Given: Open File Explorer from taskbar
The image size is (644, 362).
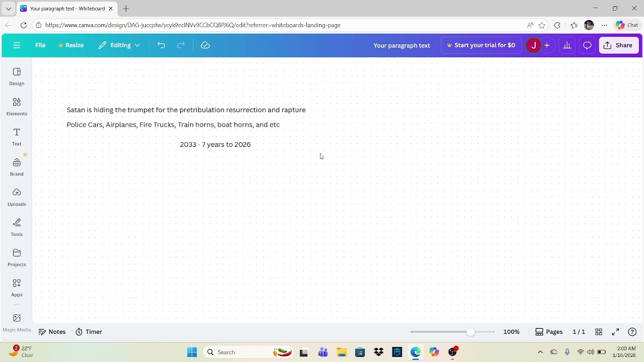Looking at the screenshot, I should tap(342, 352).
